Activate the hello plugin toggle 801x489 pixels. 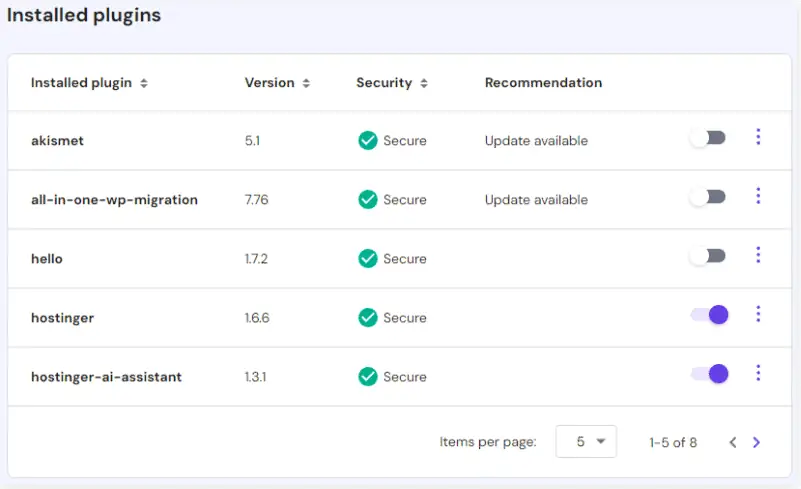tap(708, 256)
